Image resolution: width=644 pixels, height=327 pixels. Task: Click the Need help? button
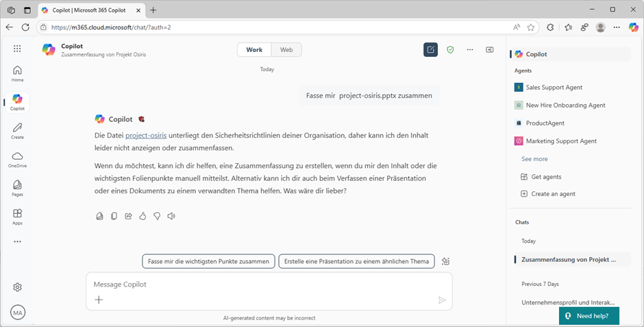(x=589, y=316)
